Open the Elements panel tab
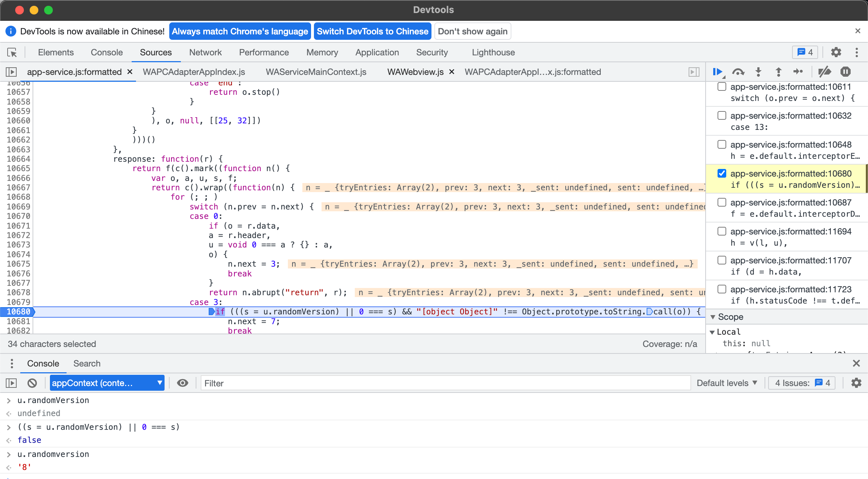The width and height of the screenshot is (868, 479). point(56,52)
